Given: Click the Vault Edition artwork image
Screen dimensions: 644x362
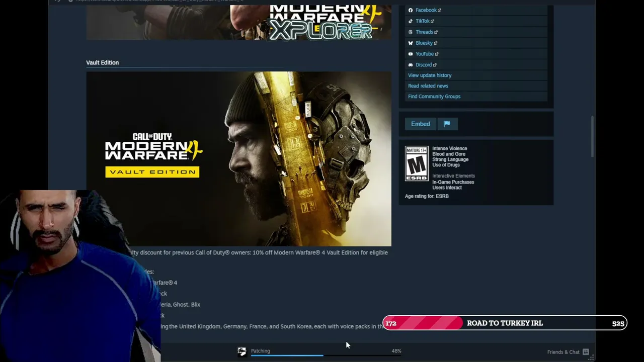Looking at the screenshot, I should point(238,159).
